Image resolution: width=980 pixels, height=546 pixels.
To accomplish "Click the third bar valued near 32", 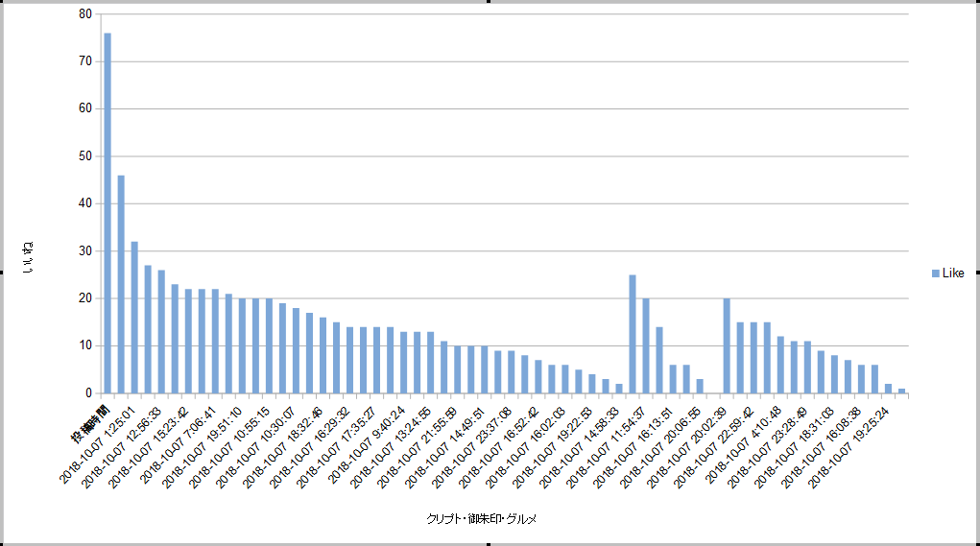I will [x=134, y=317].
